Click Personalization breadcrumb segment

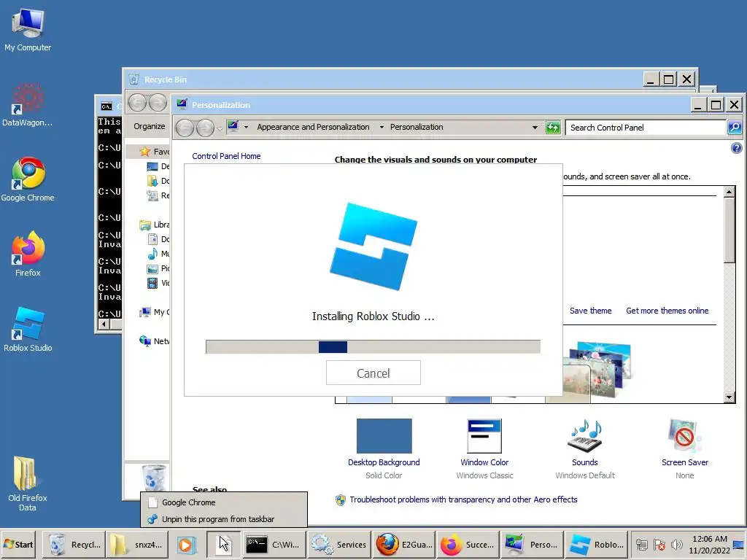click(x=417, y=127)
